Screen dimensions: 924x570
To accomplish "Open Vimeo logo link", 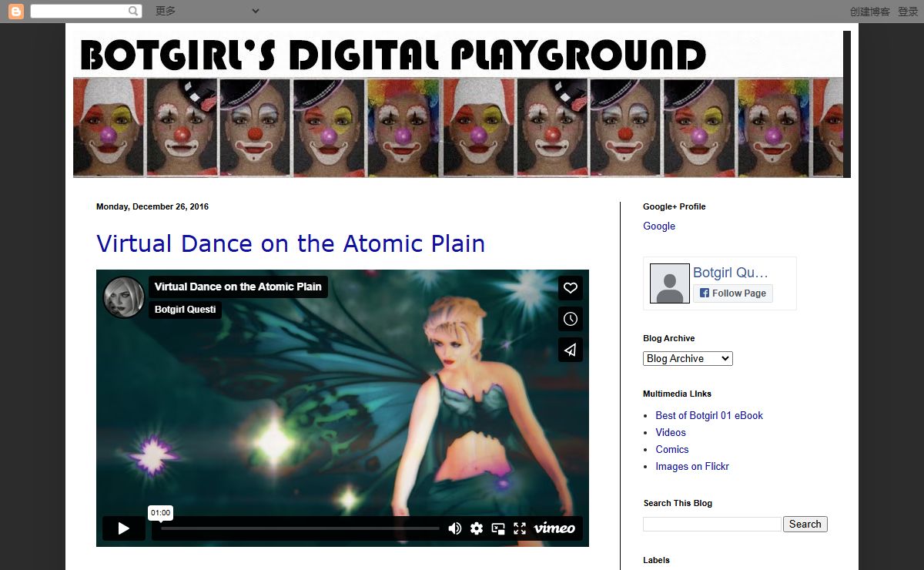I will tap(554, 528).
